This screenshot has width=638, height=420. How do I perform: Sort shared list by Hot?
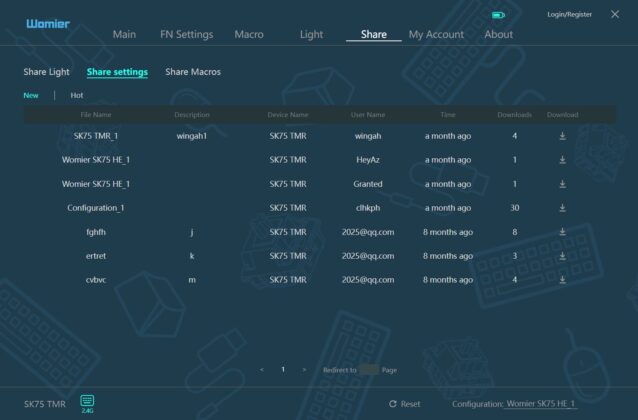tap(76, 95)
